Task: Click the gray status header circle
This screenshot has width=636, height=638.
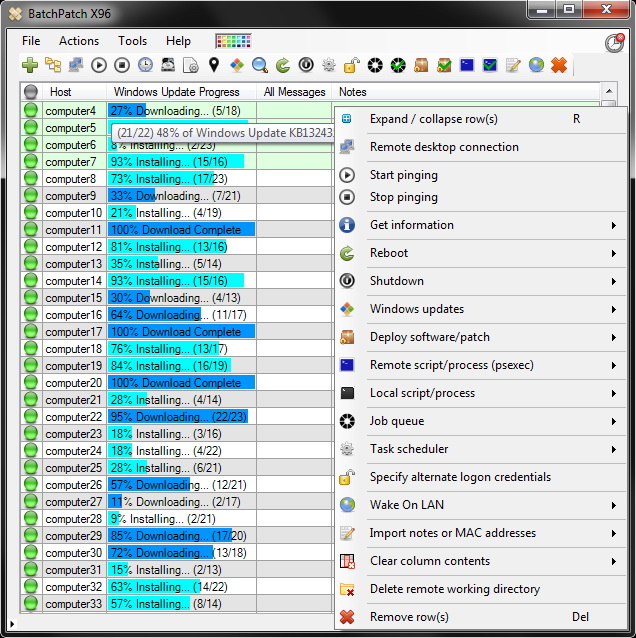Action: coord(31,92)
